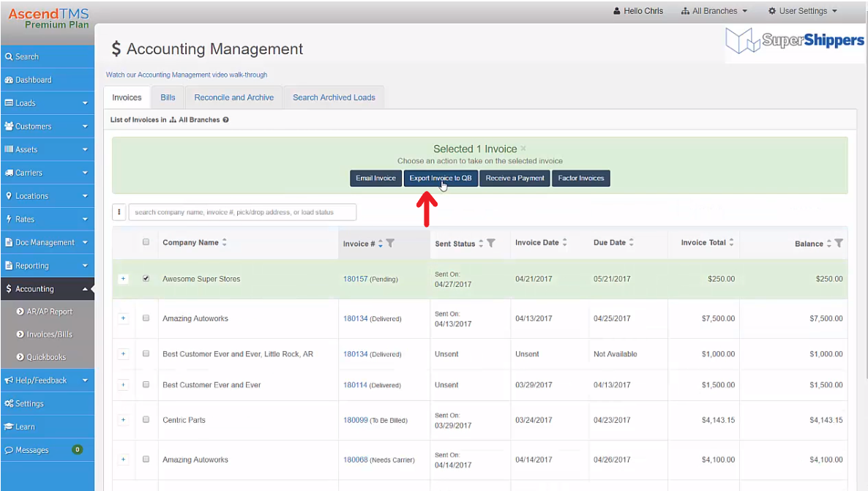Viewport: 868px width, 491px height.
Task: Open Invoices/Bills submenu item
Action: click(x=48, y=334)
